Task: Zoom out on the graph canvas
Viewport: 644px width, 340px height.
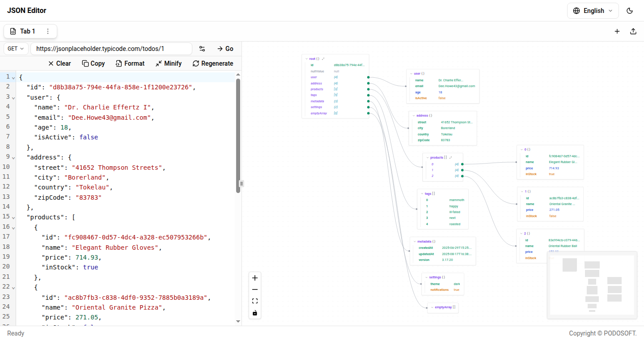Action: (255, 290)
